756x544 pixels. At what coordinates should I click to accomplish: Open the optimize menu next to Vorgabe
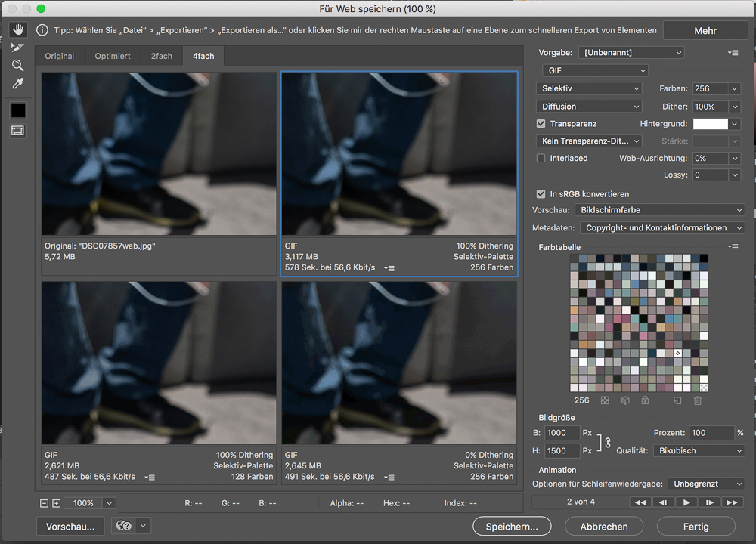733,53
